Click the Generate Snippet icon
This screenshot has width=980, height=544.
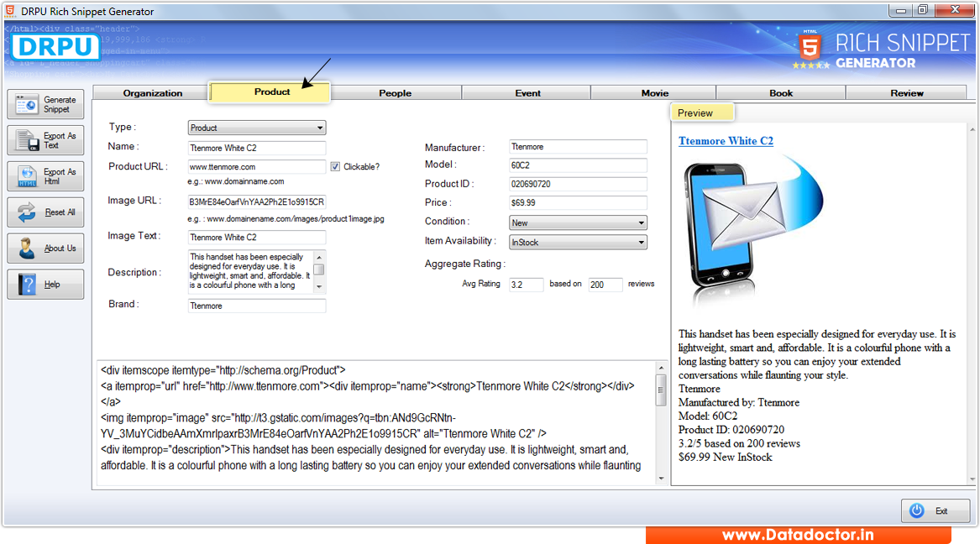coord(26,104)
